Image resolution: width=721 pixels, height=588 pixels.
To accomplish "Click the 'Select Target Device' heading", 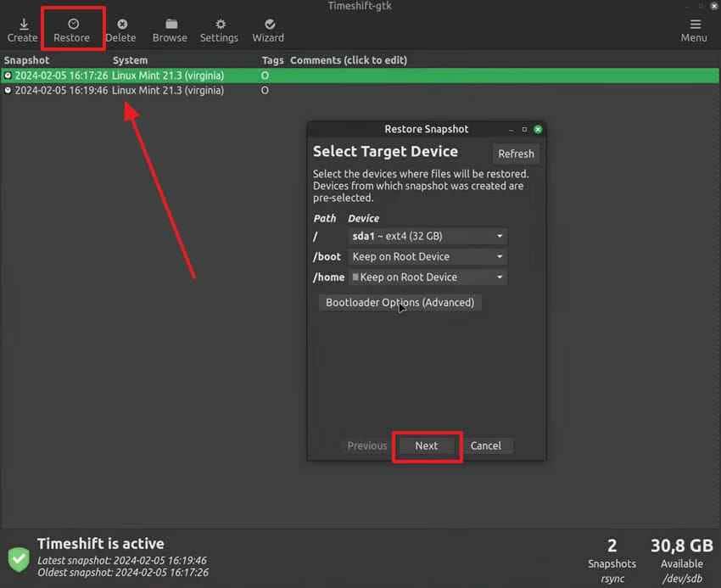I will coord(385,151).
